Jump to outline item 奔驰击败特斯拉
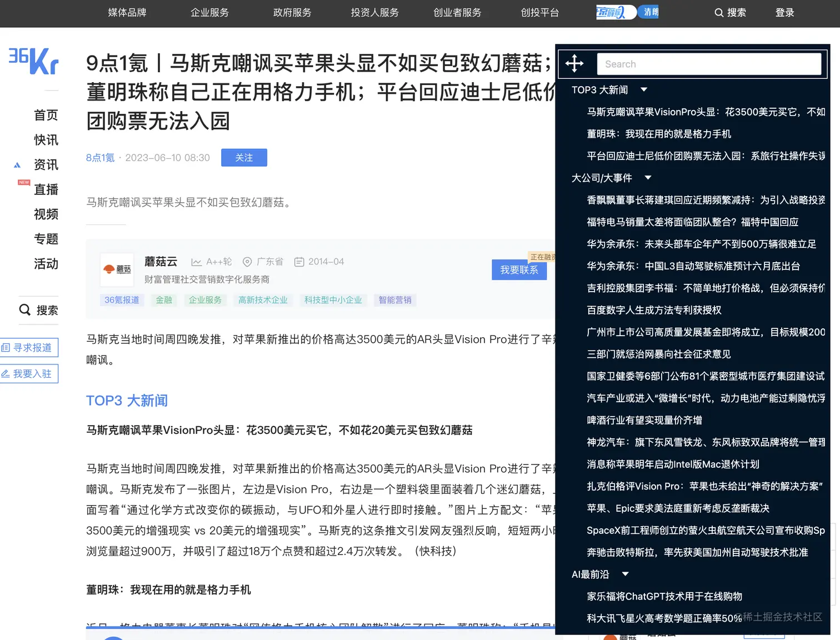The width and height of the screenshot is (840, 640). [x=697, y=552]
